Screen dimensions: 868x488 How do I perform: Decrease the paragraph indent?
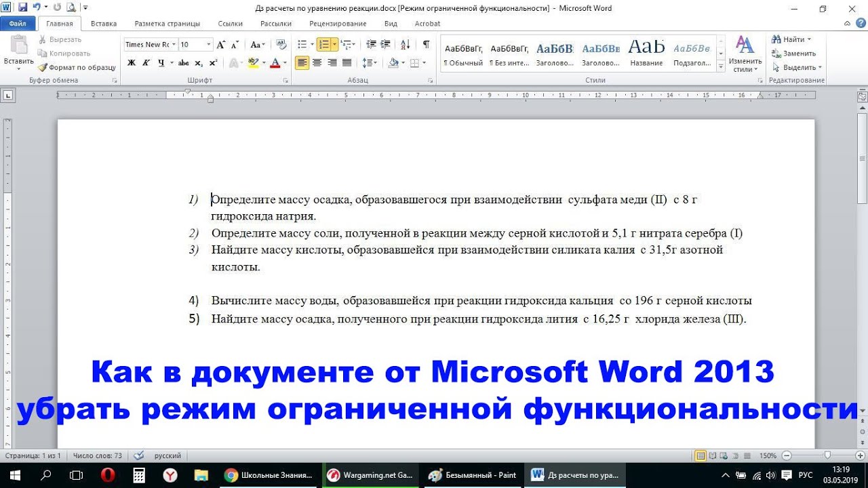[x=370, y=45]
